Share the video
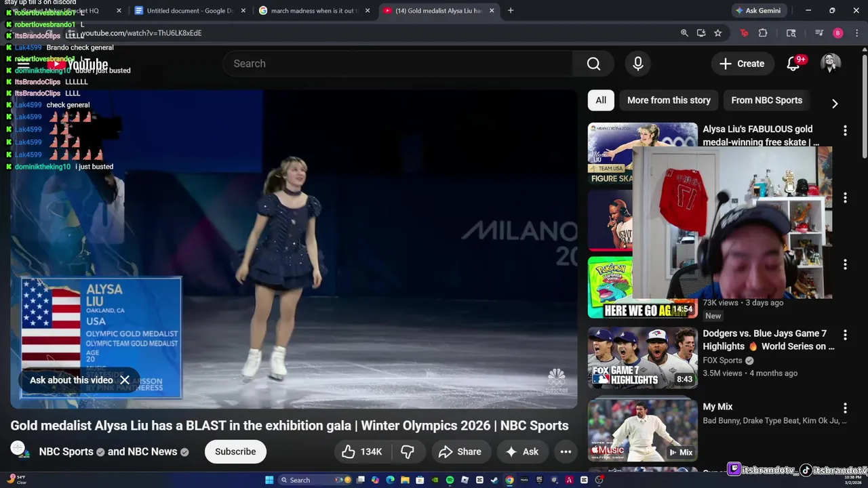 coord(460,451)
